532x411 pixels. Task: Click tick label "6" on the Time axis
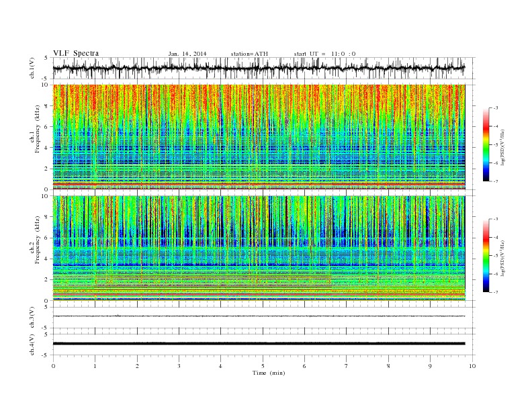click(x=304, y=366)
